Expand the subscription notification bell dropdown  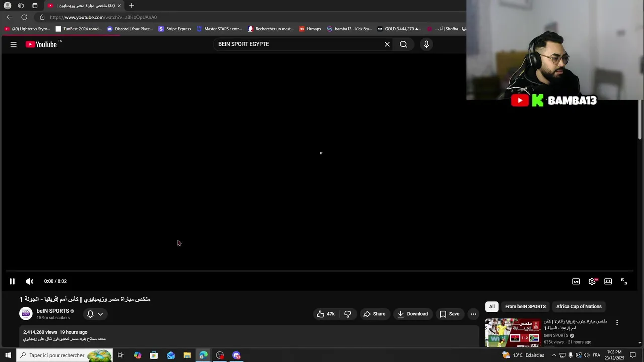[x=95, y=314]
